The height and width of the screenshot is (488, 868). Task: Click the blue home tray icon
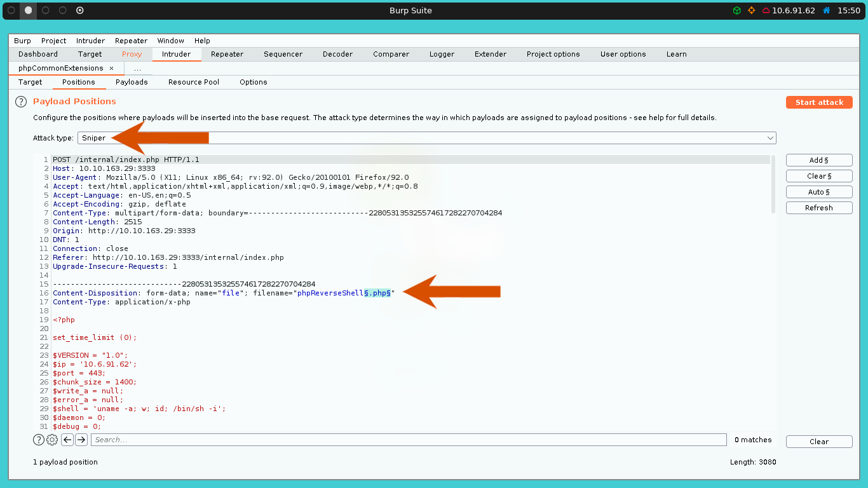point(827,11)
